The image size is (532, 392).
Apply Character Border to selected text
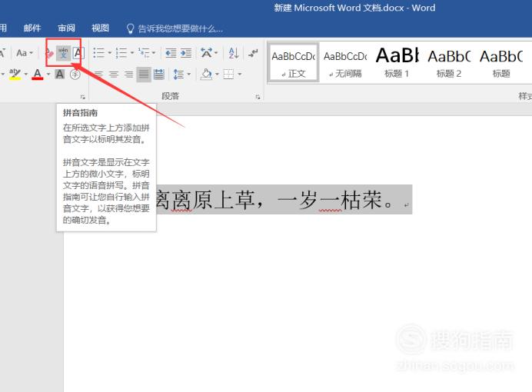[x=78, y=53]
